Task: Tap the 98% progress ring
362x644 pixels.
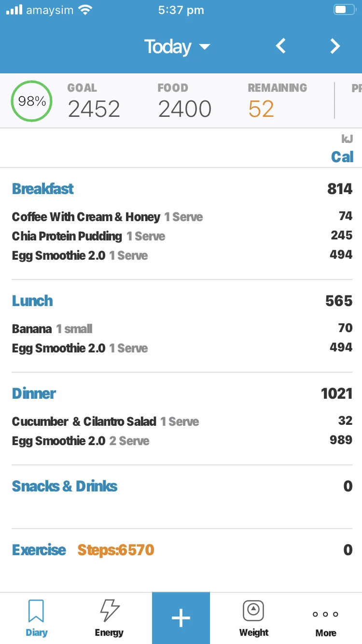Action: pos(32,101)
